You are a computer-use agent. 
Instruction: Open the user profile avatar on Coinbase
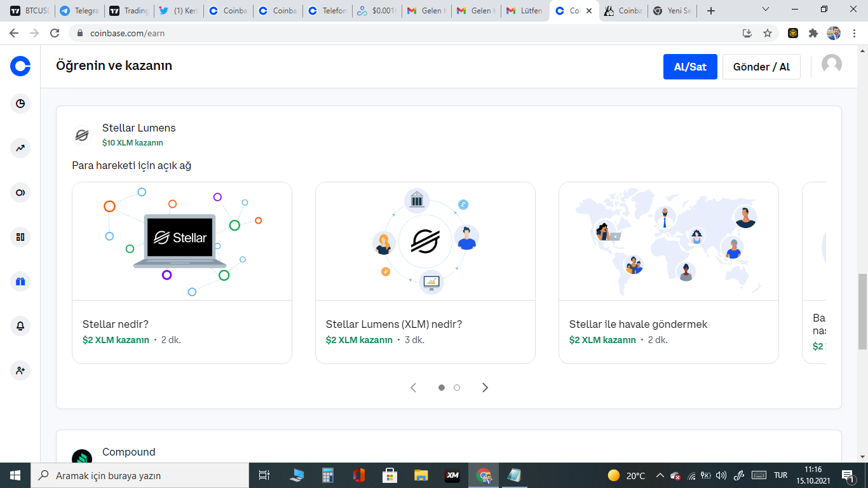point(832,64)
